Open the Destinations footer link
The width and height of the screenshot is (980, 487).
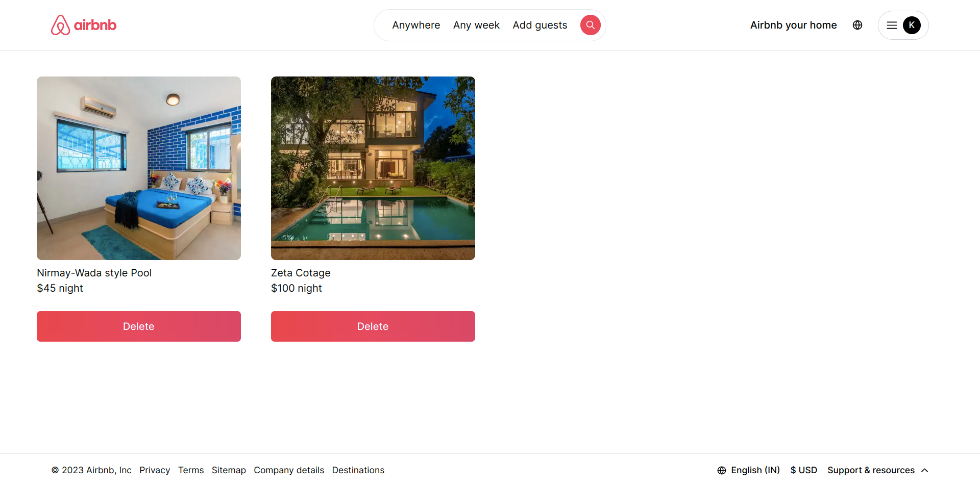[x=358, y=470]
